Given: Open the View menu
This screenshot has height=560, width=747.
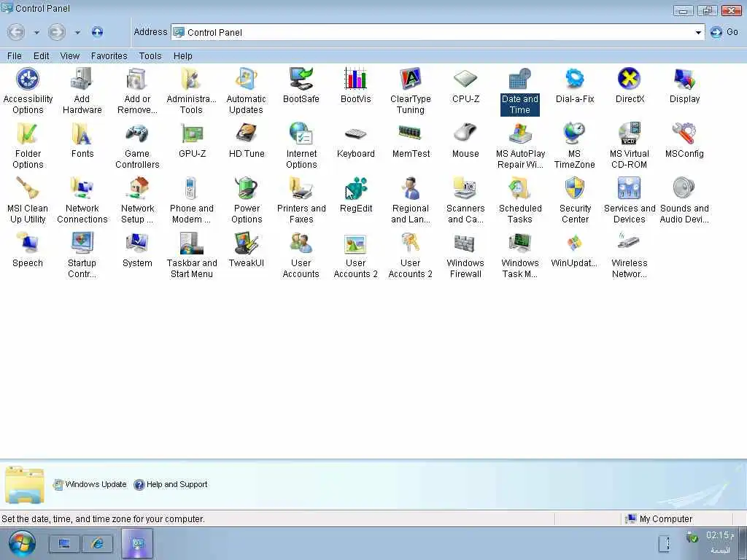Looking at the screenshot, I should 69,56.
